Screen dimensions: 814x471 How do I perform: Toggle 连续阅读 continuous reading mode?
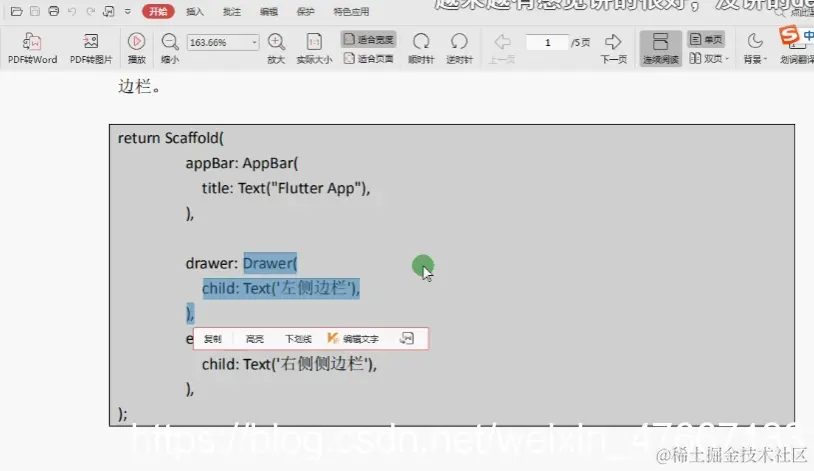tap(660, 48)
